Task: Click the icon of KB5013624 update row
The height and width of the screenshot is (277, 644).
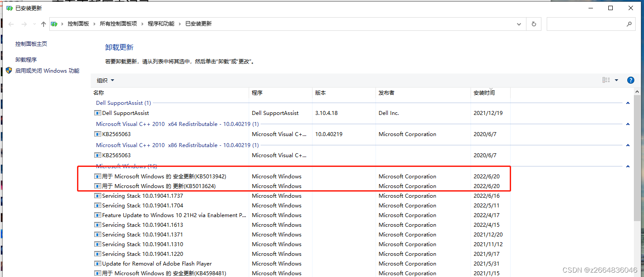Action: pos(98,186)
